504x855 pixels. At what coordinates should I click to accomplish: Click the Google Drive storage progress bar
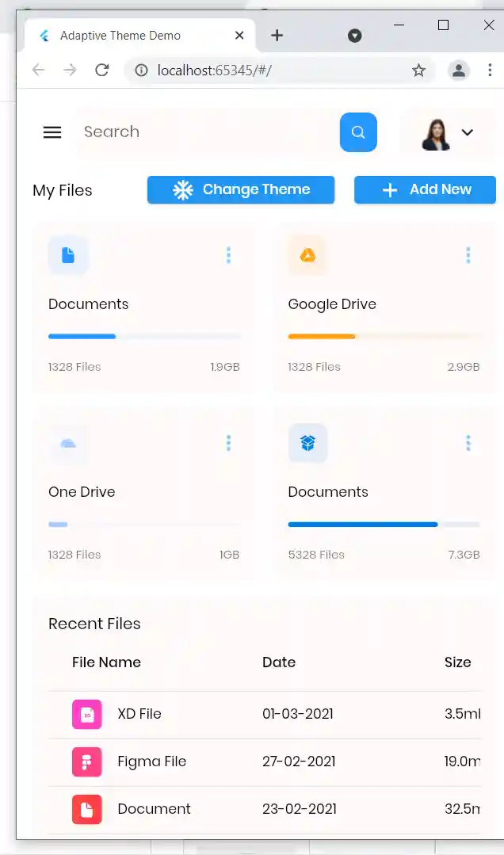tap(384, 337)
